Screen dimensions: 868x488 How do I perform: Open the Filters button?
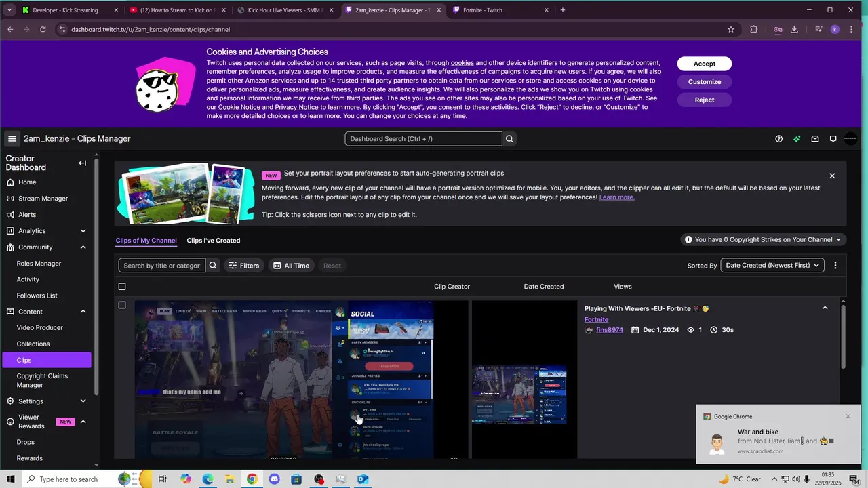(244, 266)
